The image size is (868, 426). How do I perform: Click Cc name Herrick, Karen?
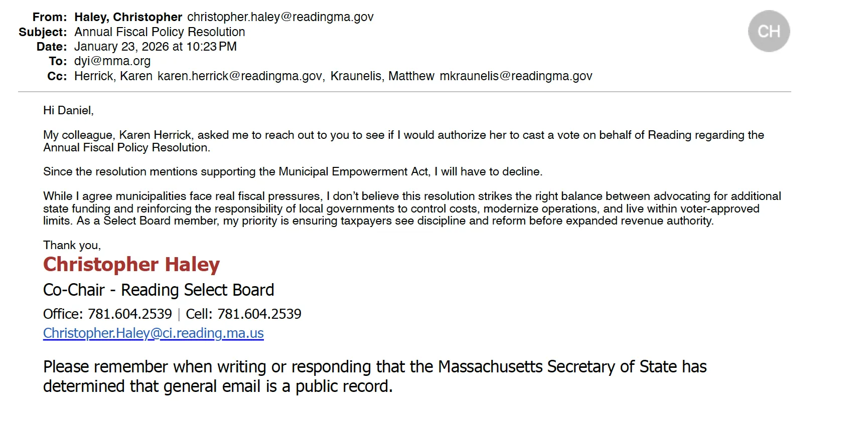coord(113,76)
